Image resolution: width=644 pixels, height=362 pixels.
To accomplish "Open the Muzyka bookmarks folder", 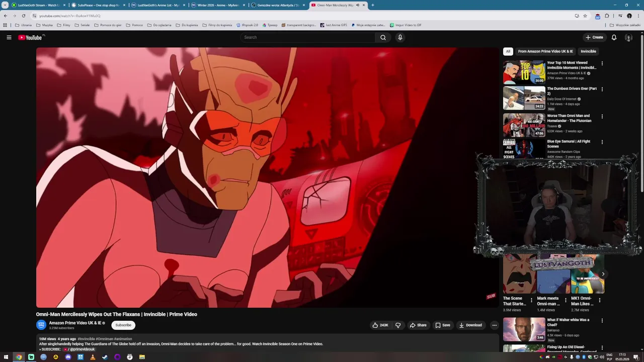I will coord(44,25).
